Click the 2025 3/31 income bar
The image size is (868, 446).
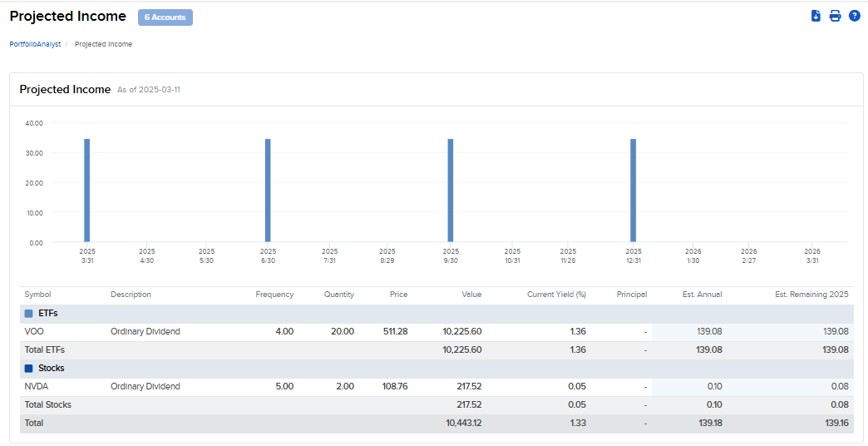click(87, 191)
